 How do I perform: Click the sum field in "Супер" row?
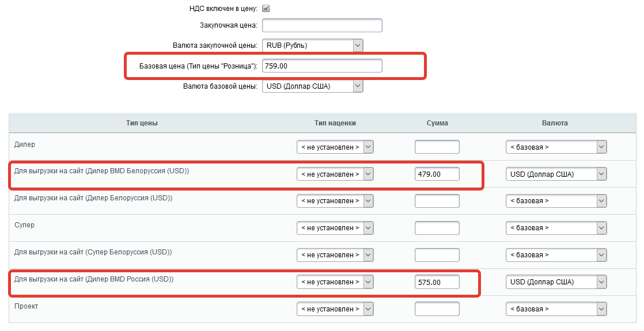pyautogui.click(x=437, y=228)
